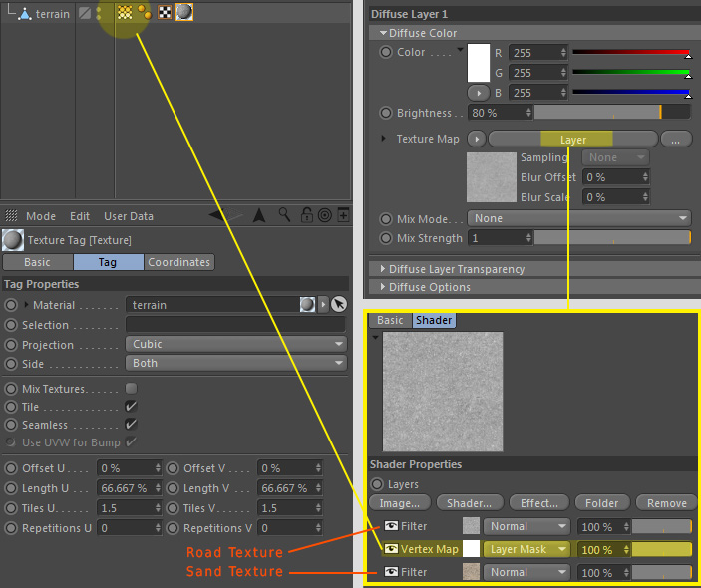Click the search magnifier in attribute manager
Viewport: 701px width, 588px height.
[x=285, y=215]
